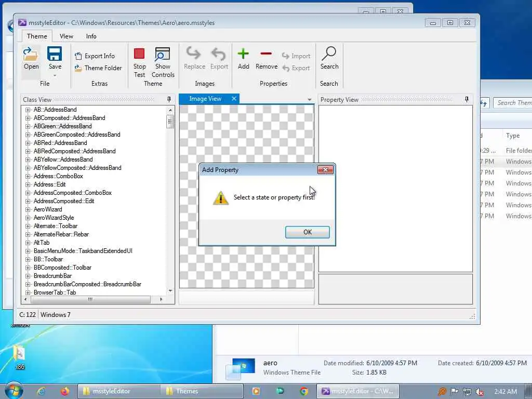532x399 pixels.
Task: Click Class View scroll up arrow
Action: point(170,110)
